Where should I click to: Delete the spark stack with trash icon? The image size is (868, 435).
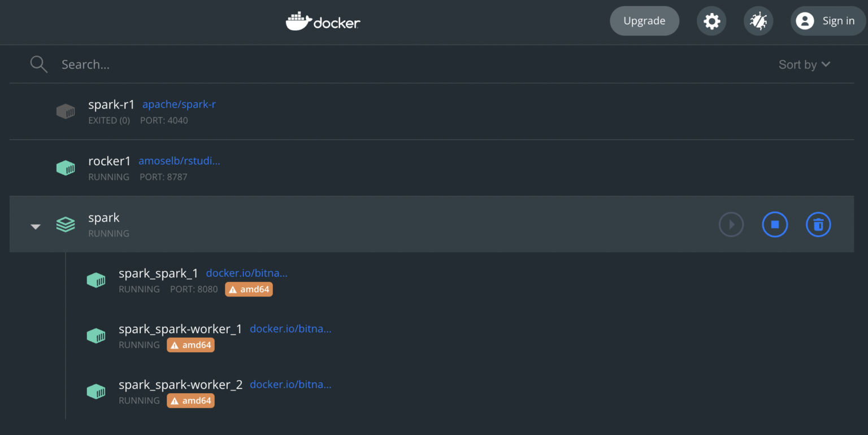[x=818, y=225]
